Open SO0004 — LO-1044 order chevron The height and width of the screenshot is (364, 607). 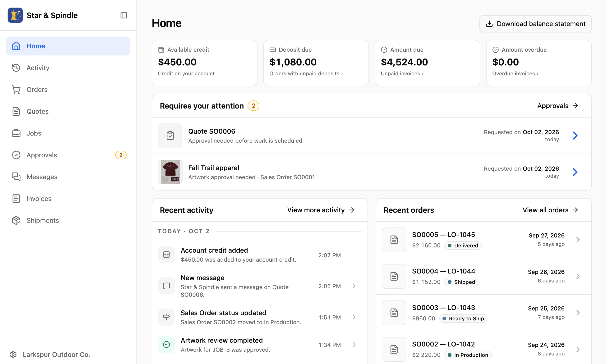pos(578,276)
